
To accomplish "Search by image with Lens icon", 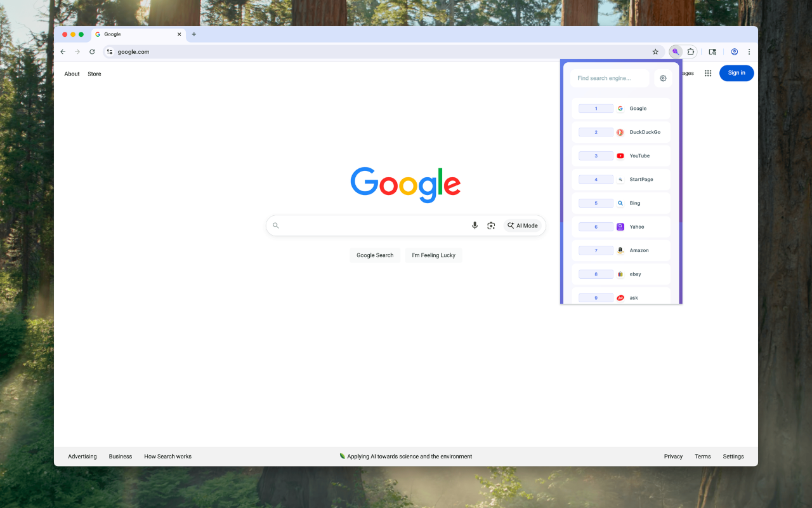I will click(491, 225).
